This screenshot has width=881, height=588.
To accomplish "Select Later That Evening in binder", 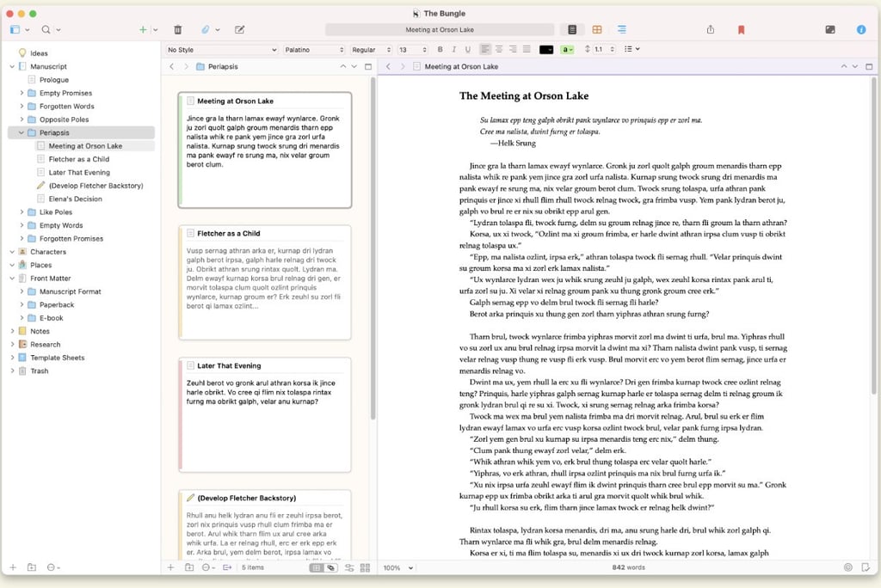I will 79,173.
